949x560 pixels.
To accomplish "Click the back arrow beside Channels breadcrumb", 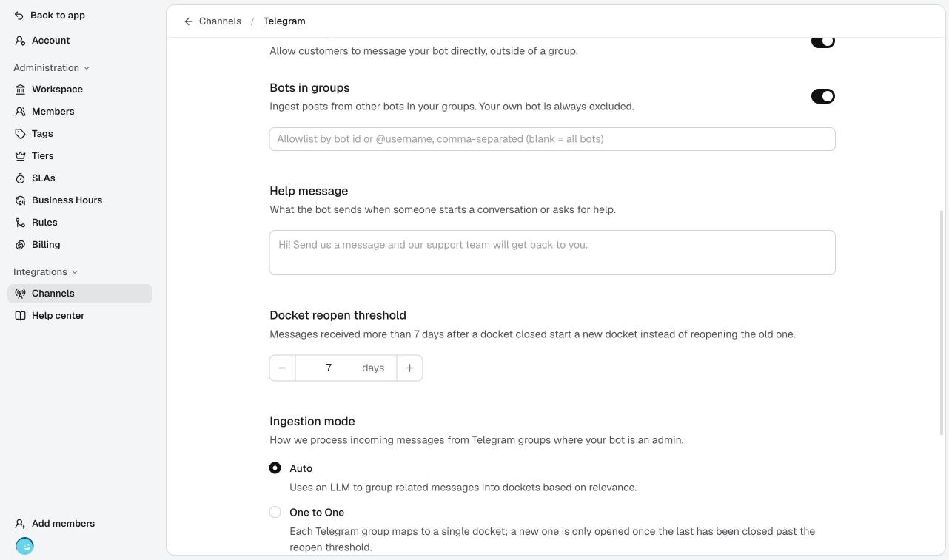I will 189,21.
